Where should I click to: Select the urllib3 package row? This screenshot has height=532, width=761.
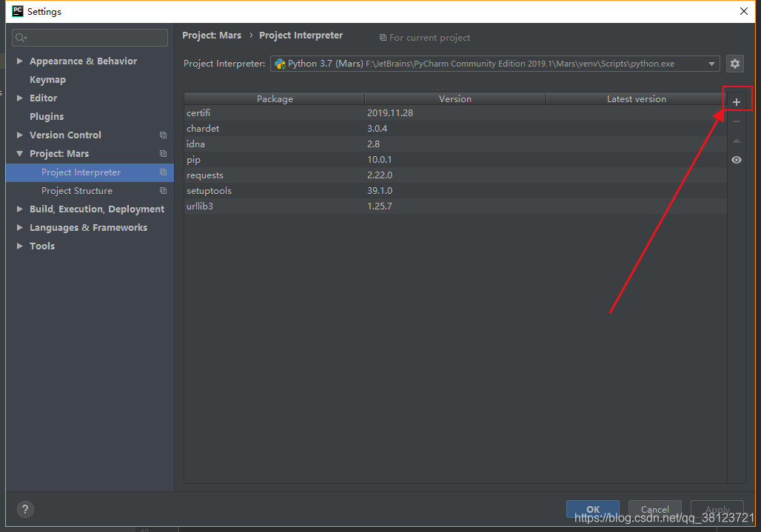tap(455, 206)
